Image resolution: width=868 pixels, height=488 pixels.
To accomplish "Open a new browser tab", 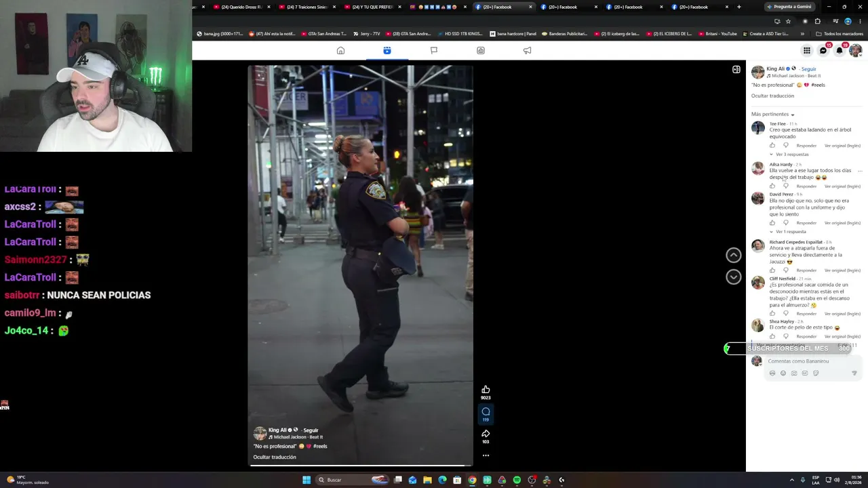I will click(739, 7).
